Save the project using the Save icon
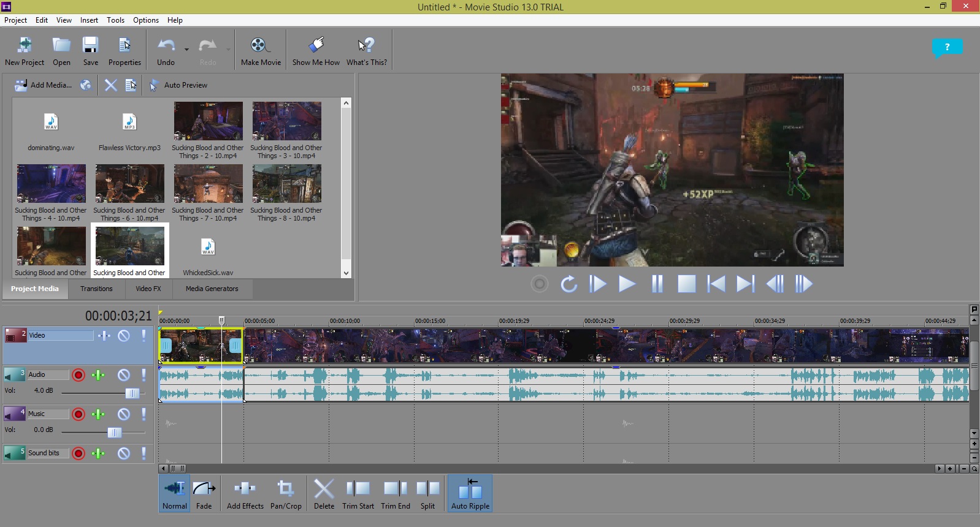Screen dimensions: 980x527 (91, 50)
